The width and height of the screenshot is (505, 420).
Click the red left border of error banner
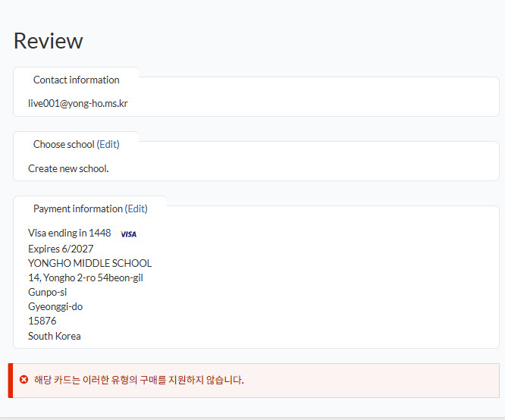point(11,381)
